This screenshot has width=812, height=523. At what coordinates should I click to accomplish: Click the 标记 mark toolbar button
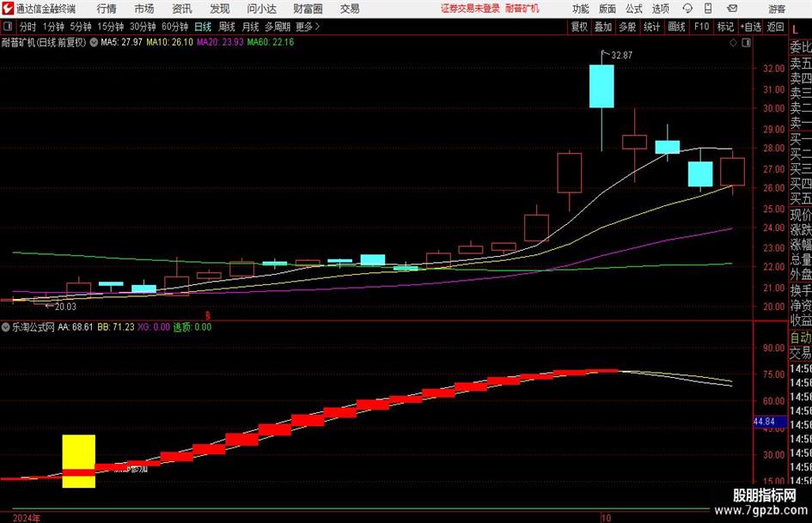pyautogui.click(x=725, y=27)
